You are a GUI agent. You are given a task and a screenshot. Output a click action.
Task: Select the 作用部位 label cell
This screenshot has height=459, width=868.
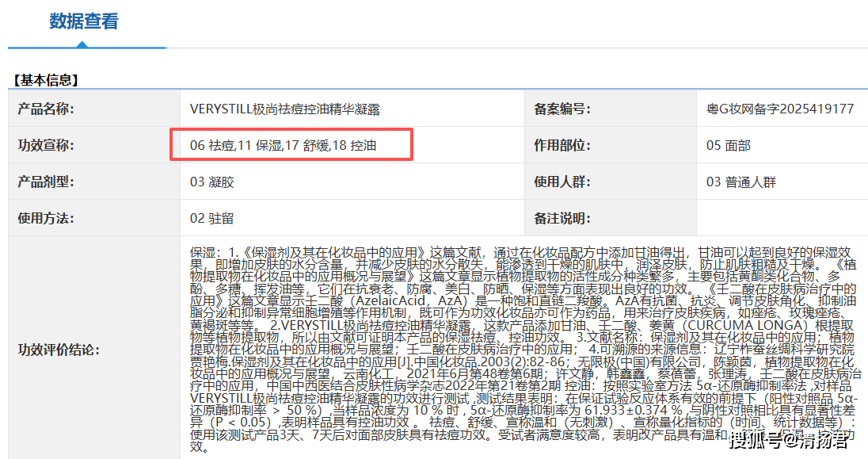(x=562, y=145)
